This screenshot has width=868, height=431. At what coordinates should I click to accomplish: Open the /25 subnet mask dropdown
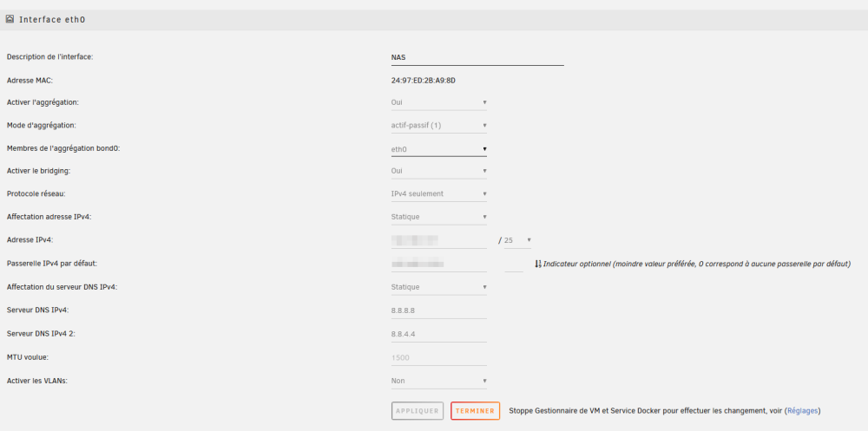517,240
